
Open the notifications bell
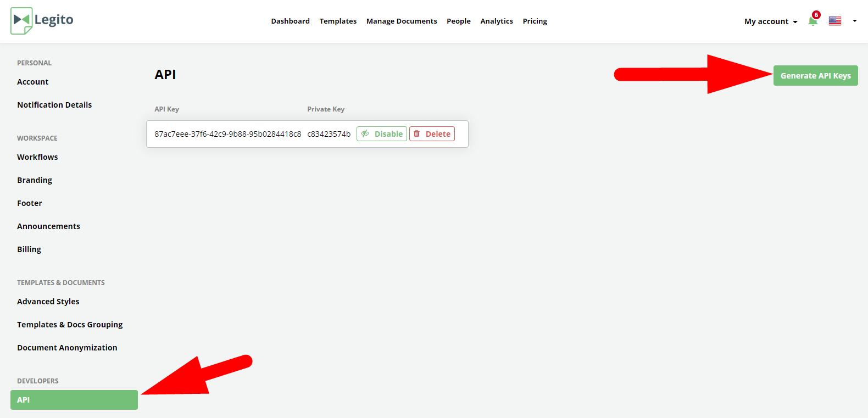(813, 21)
